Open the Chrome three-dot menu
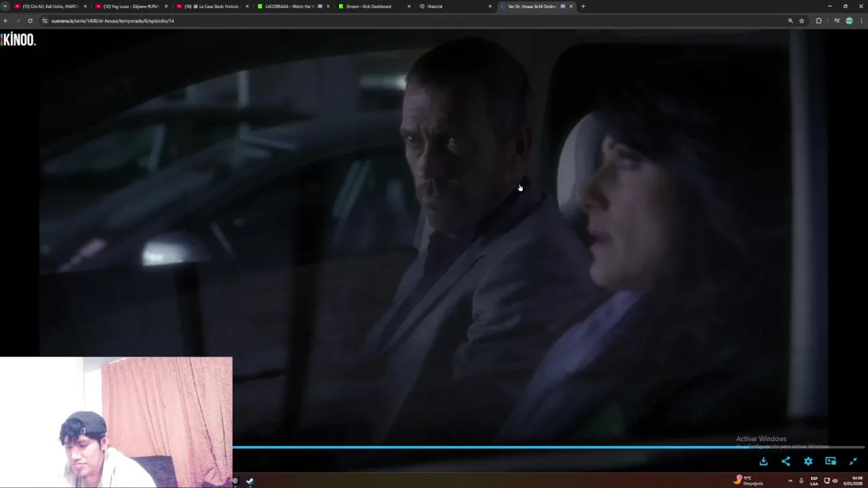This screenshot has height=488, width=868. coord(861,21)
